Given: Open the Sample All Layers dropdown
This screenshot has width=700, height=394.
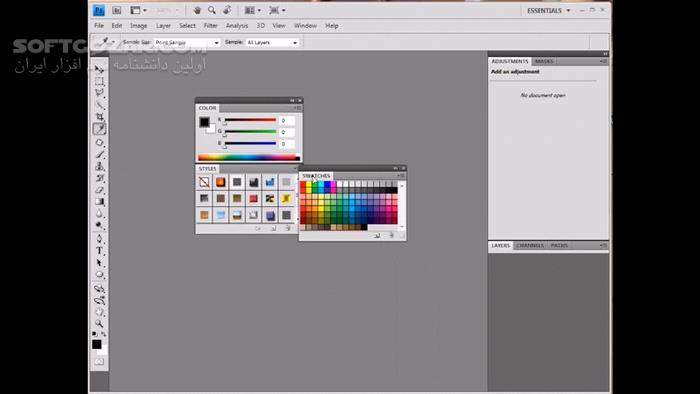Looking at the screenshot, I should coord(272,42).
